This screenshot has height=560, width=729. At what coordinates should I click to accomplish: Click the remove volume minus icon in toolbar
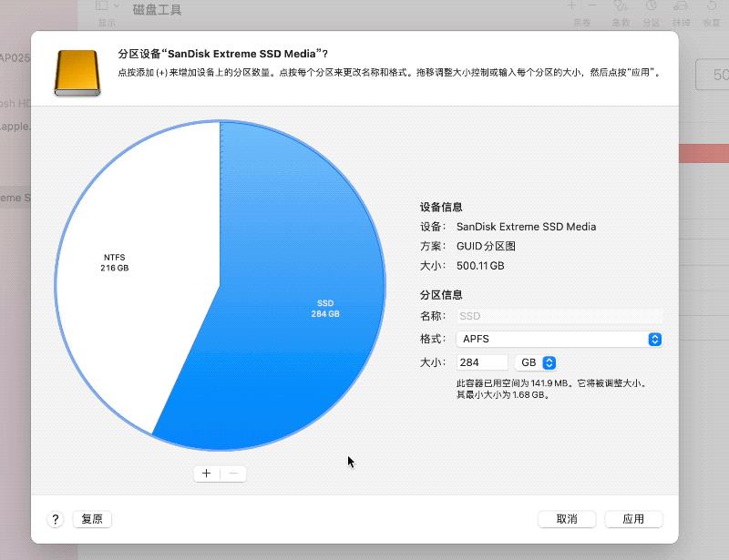pyautogui.click(x=591, y=5)
